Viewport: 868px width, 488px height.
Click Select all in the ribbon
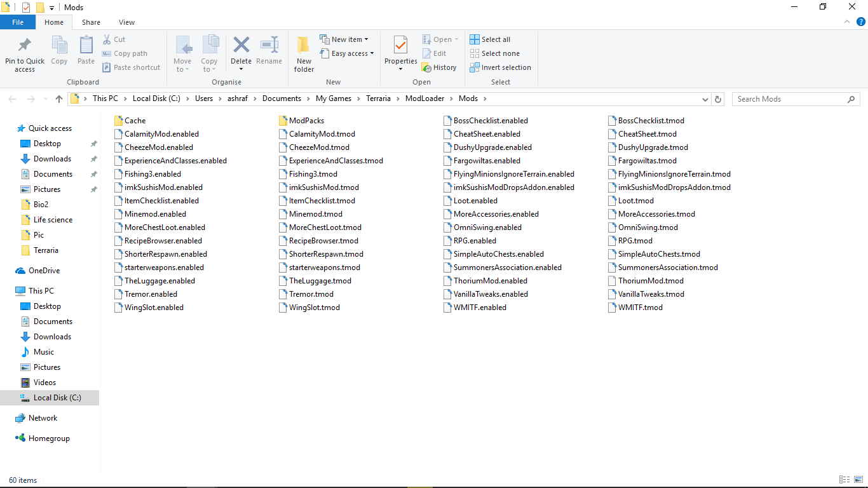(490, 39)
